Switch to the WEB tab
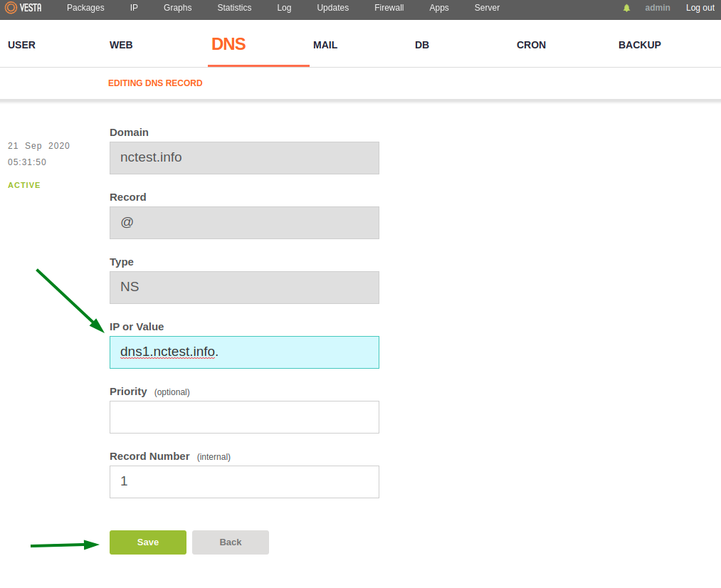 [x=121, y=45]
